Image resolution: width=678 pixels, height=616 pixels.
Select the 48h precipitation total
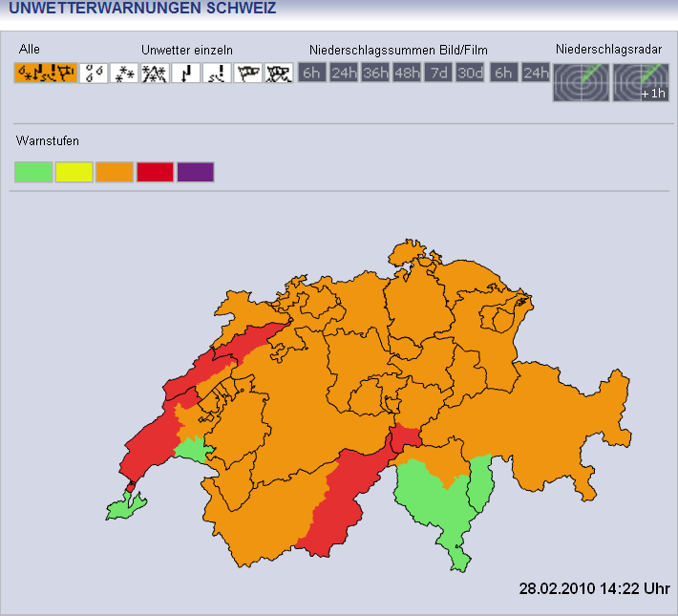point(407,73)
